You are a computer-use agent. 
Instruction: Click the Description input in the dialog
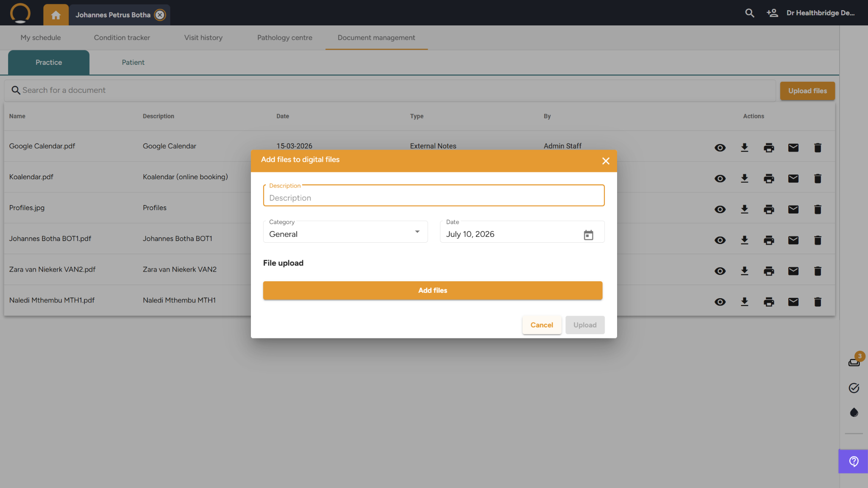(434, 196)
